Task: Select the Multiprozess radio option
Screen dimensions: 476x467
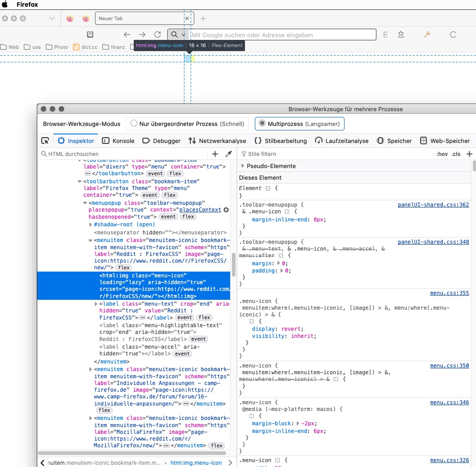Action: [262, 123]
